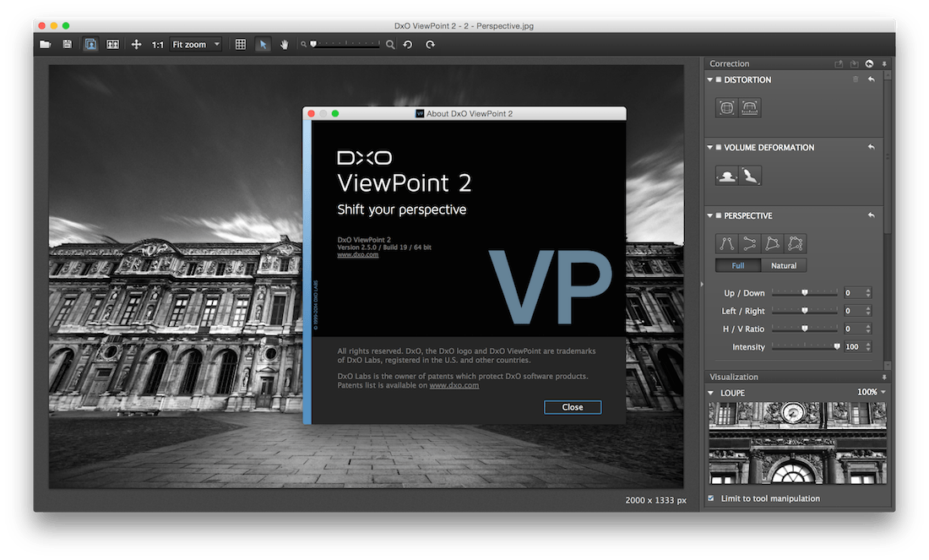Click the Close button in About dialog
Screen dimensions: 929x560
[x=573, y=407]
